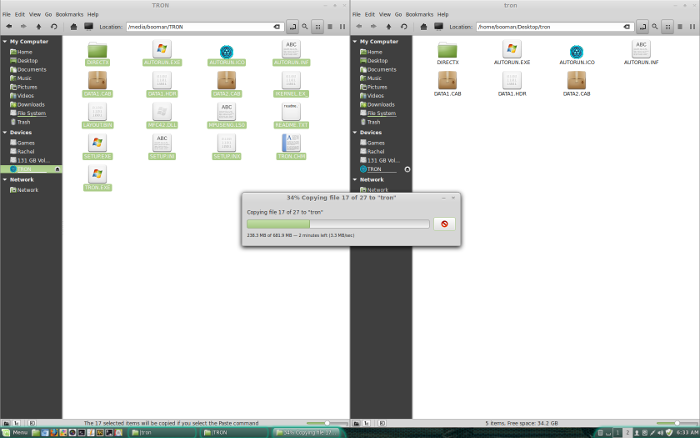Go back in the TRON window
Viewport: 700px width, 438px height.
9,27
